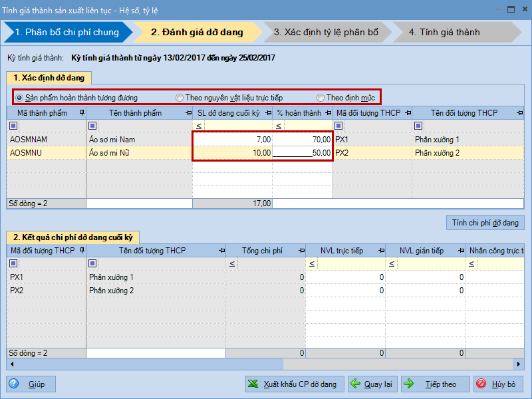Click the help icon in title bar

tap(494, 9)
